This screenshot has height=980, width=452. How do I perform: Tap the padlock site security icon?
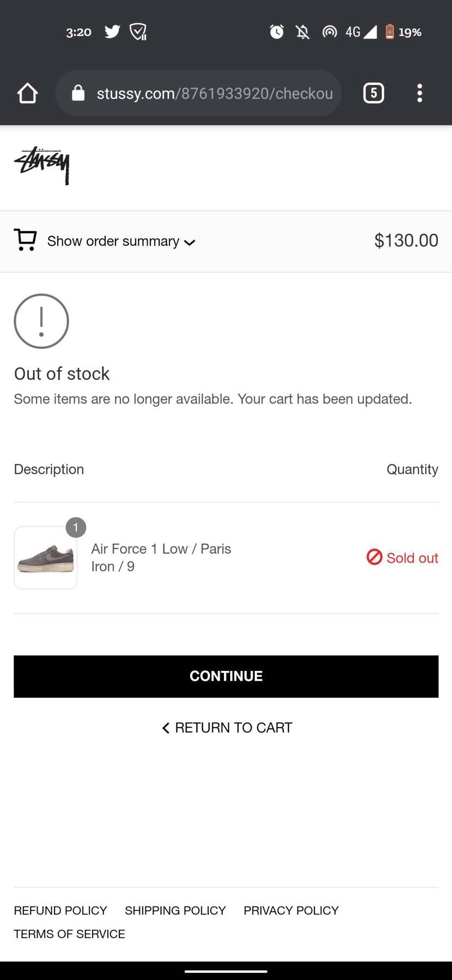click(x=78, y=93)
